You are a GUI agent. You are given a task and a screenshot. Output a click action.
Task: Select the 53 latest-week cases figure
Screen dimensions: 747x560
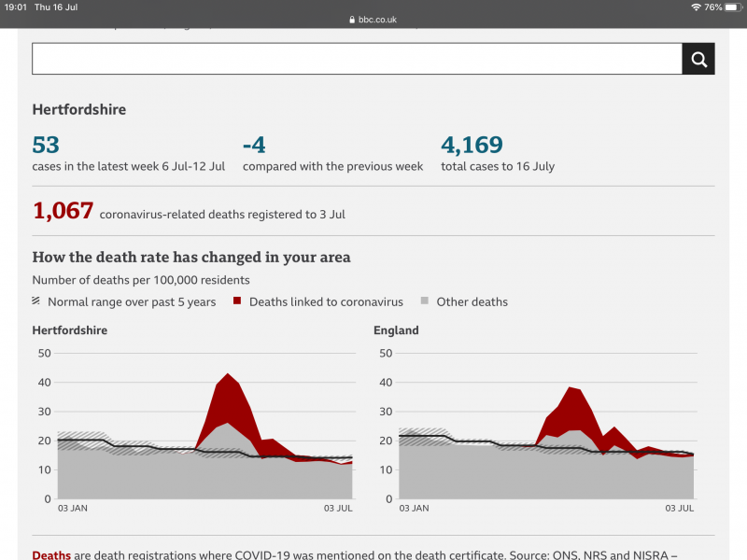pos(46,145)
